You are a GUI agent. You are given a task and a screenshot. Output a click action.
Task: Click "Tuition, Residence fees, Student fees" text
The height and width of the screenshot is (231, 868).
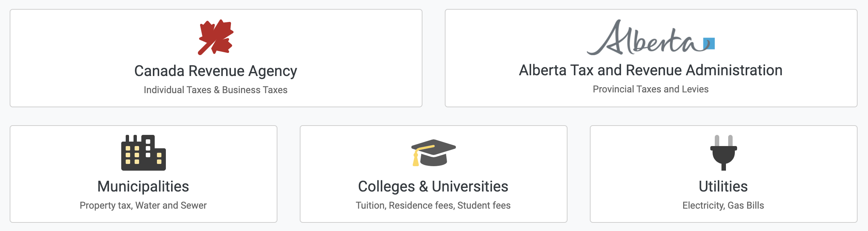point(433,205)
